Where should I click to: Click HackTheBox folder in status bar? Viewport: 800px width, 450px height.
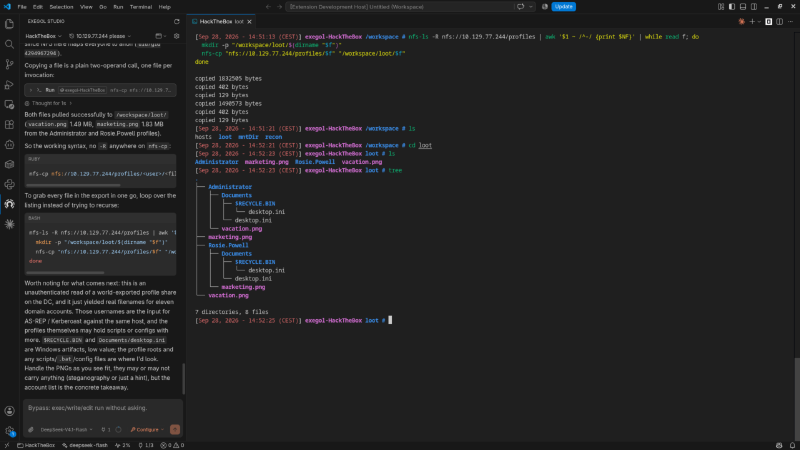click(x=36, y=445)
